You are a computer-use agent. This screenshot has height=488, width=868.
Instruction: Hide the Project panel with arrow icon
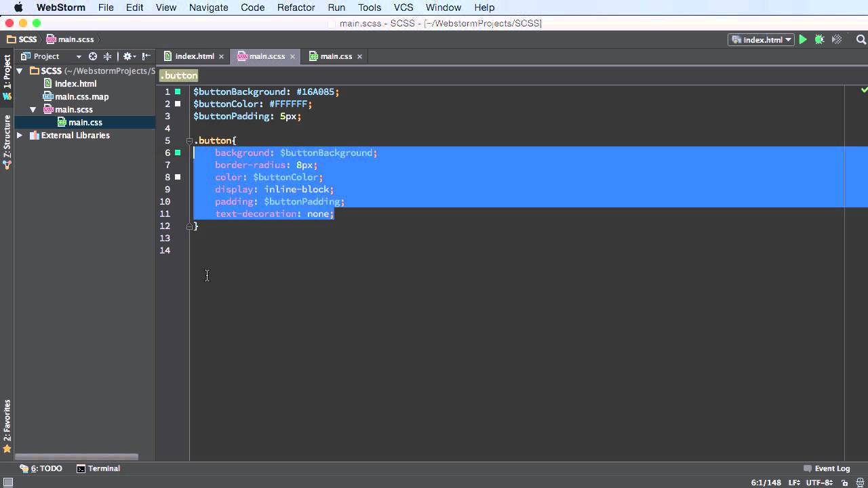(x=146, y=56)
